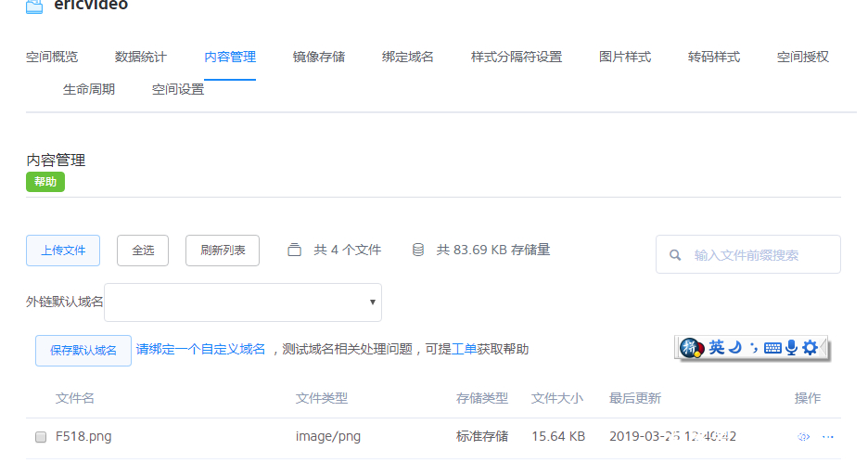Click the 操作 column header

(x=808, y=398)
